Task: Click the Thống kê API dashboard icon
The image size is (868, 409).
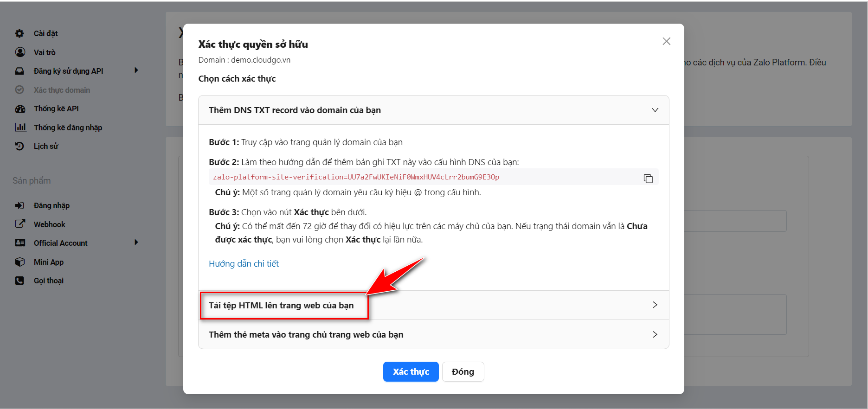Action: tap(20, 109)
